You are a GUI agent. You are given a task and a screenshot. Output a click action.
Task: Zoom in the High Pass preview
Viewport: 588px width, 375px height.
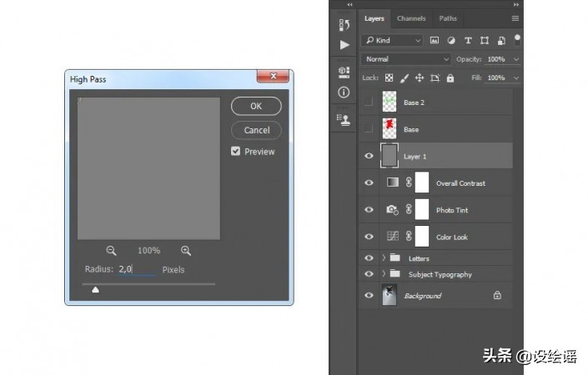(186, 251)
